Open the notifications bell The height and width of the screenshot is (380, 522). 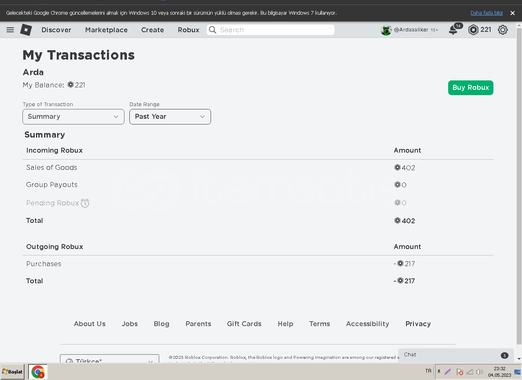click(454, 30)
